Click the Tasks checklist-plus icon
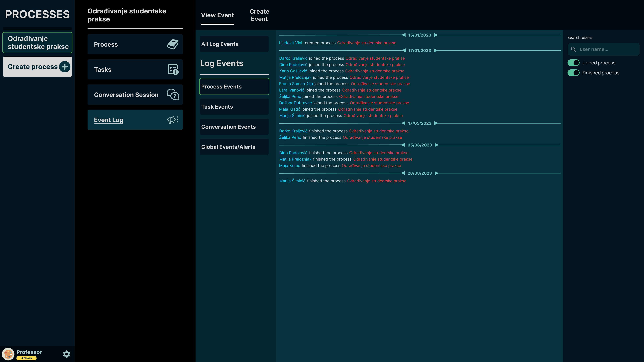The height and width of the screenshot is (362, 644). [173, 69]
